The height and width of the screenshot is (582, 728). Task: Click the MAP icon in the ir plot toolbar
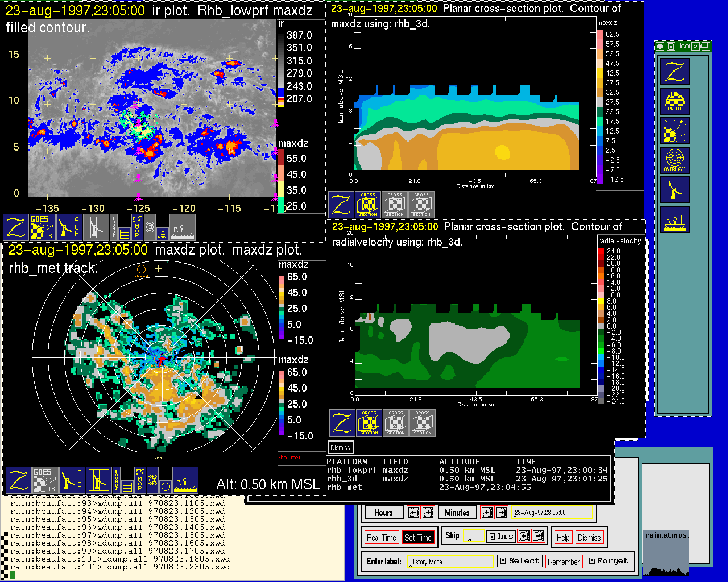pyautogui.click(x=137, y=226)
